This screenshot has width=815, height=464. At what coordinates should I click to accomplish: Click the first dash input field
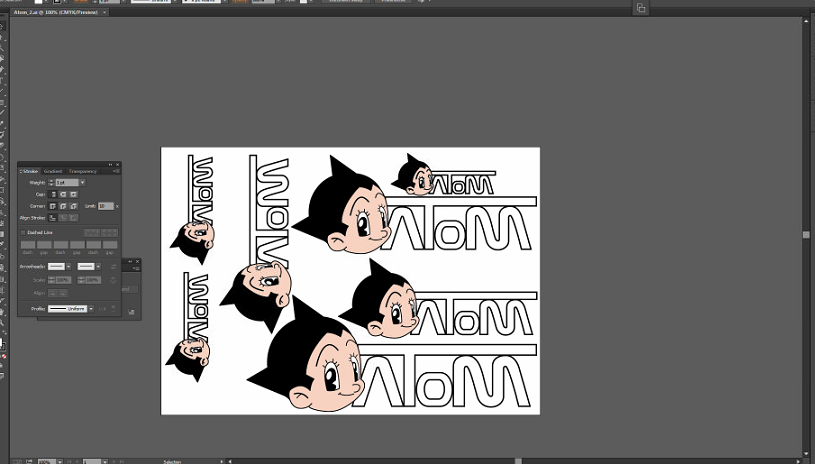click(28, 245)
